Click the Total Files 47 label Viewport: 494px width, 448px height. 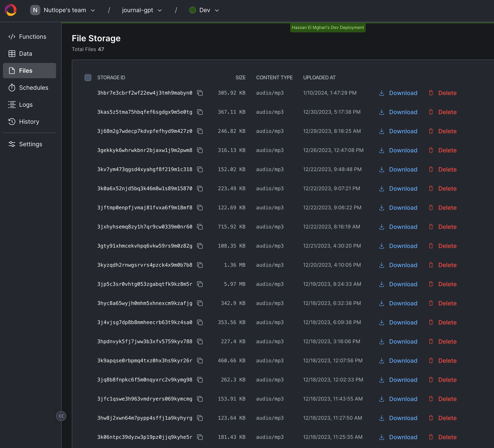88,49
